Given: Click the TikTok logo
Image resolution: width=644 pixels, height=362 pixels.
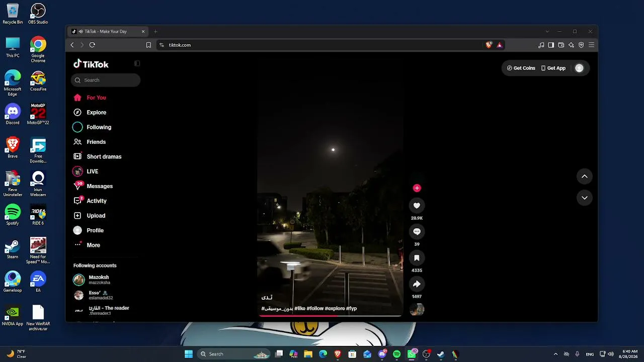Looking at the screenshot, I should tap(91, 64).
